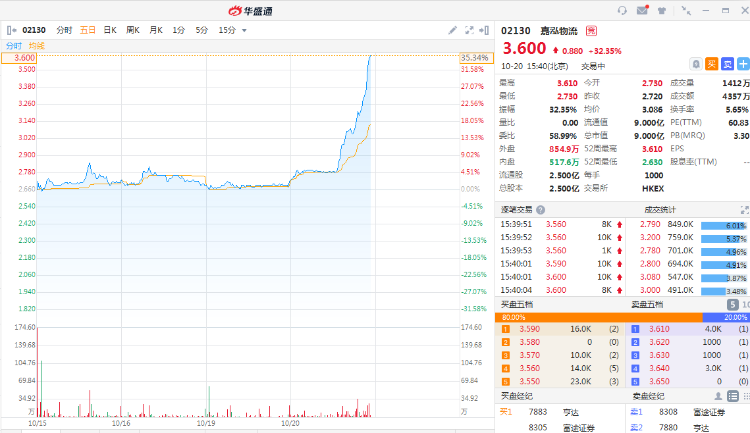Click the 10/16 date label
750x433 pixels.
(121, 423)
